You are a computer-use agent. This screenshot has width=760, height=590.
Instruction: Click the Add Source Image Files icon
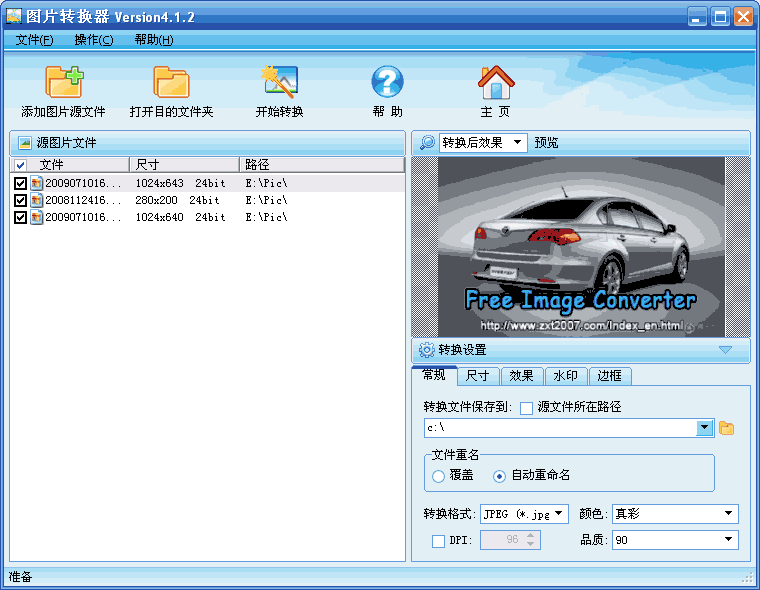click(x=63, y=82)
